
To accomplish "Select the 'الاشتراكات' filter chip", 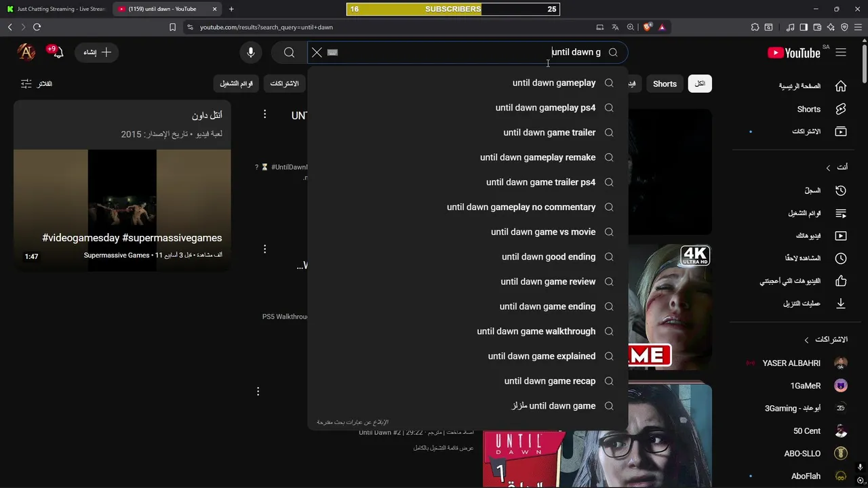I will coord(284,84).
